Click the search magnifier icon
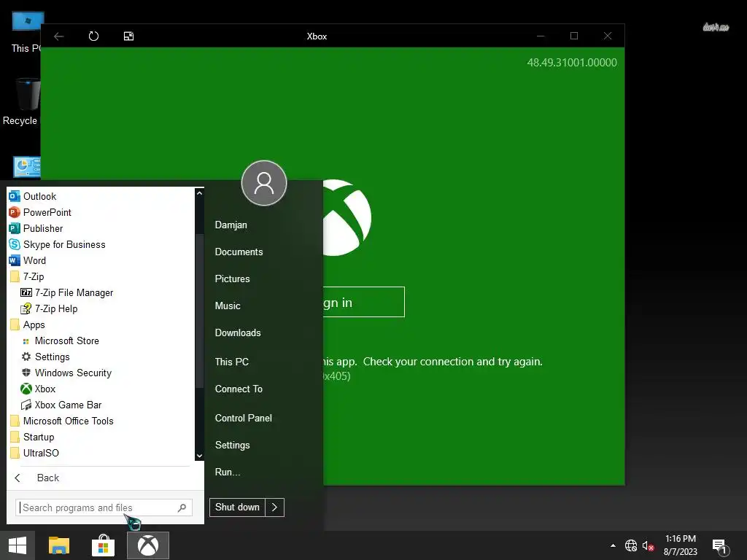The height and width of the screenshot is (560, 747). [182, 507]
